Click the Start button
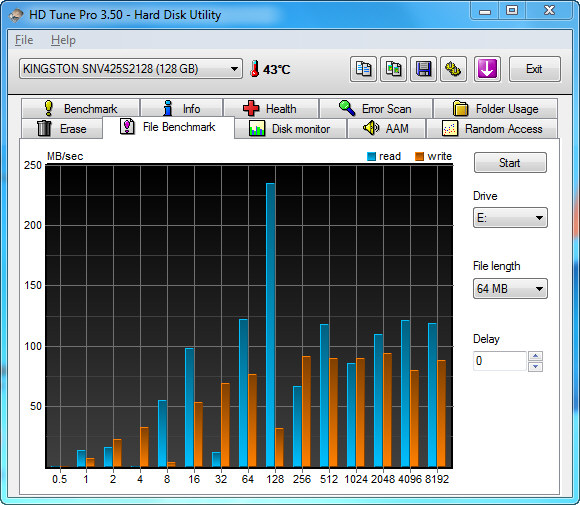580x505 pixels. point(510,163)
